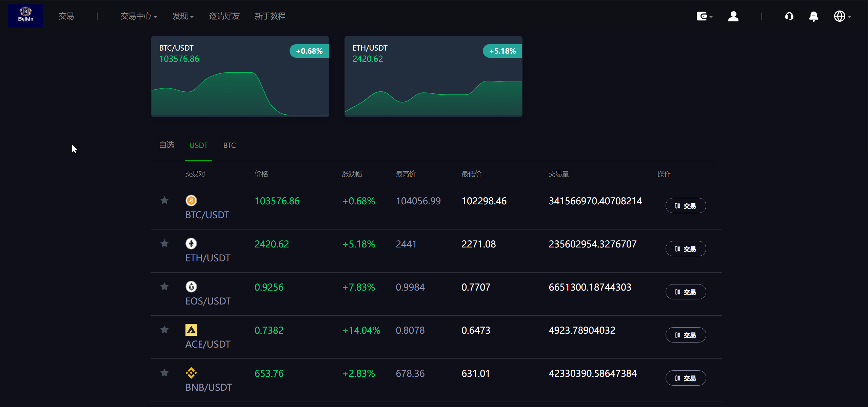Click the +5.18% badge on ETH/USDT card
868x407 pixels.
pyautogui.click(x=502, y=51)
